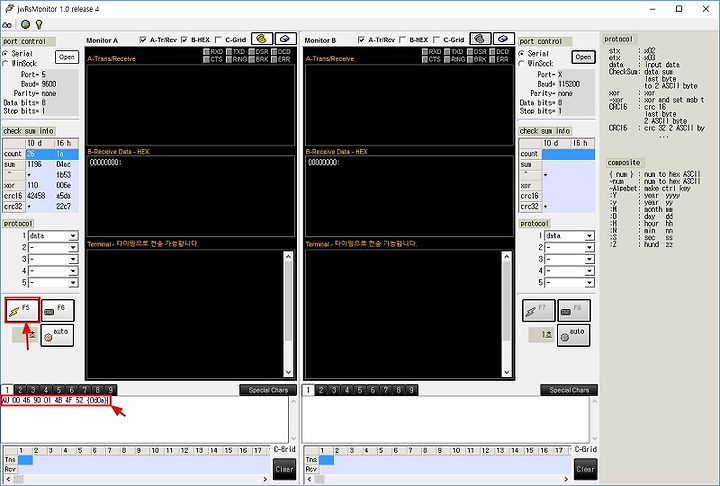
Task: Click Open button in right port control
Action: 583,57
